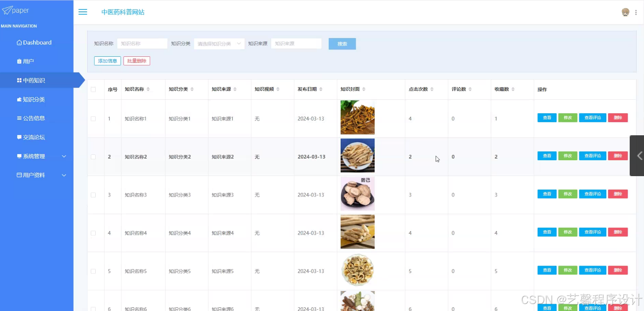Check the row 知识名称5 checkbox
Image resolution: width=644 pixels, height=311 pixels.
[93, 271]
